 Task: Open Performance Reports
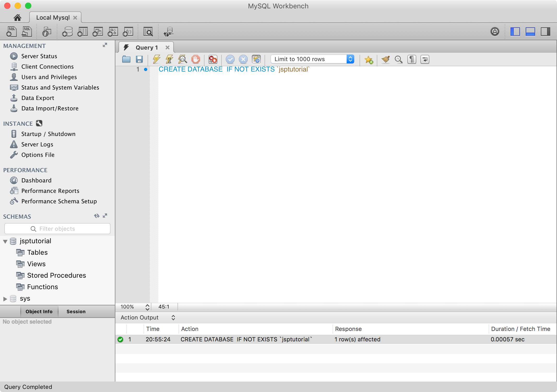(50, 191)
